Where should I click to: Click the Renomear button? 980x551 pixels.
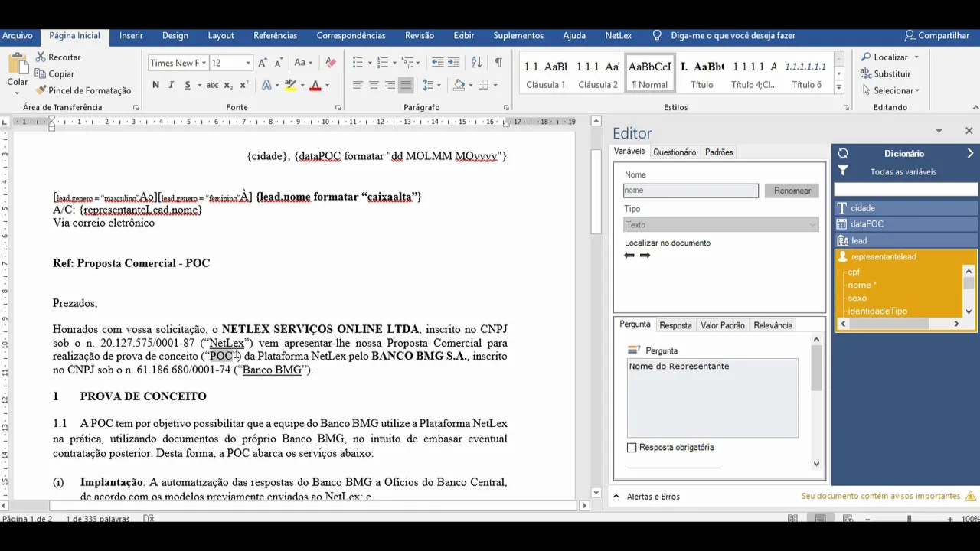792,191
